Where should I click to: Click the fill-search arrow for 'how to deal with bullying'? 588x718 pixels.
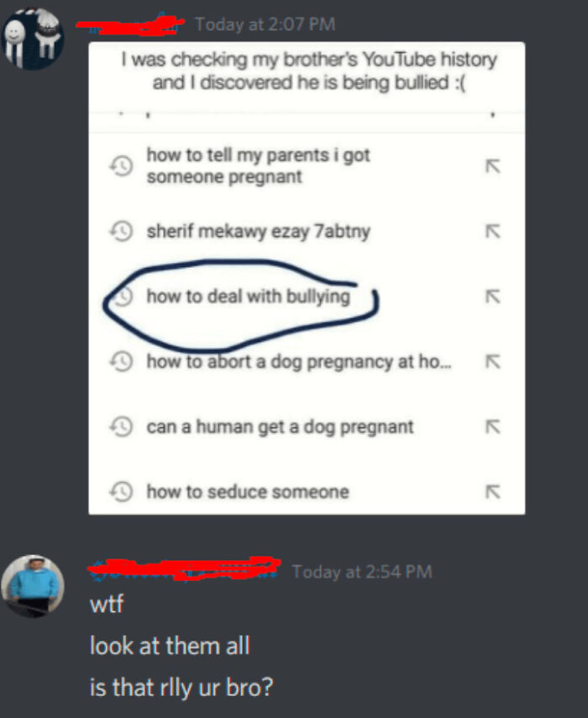493,296
